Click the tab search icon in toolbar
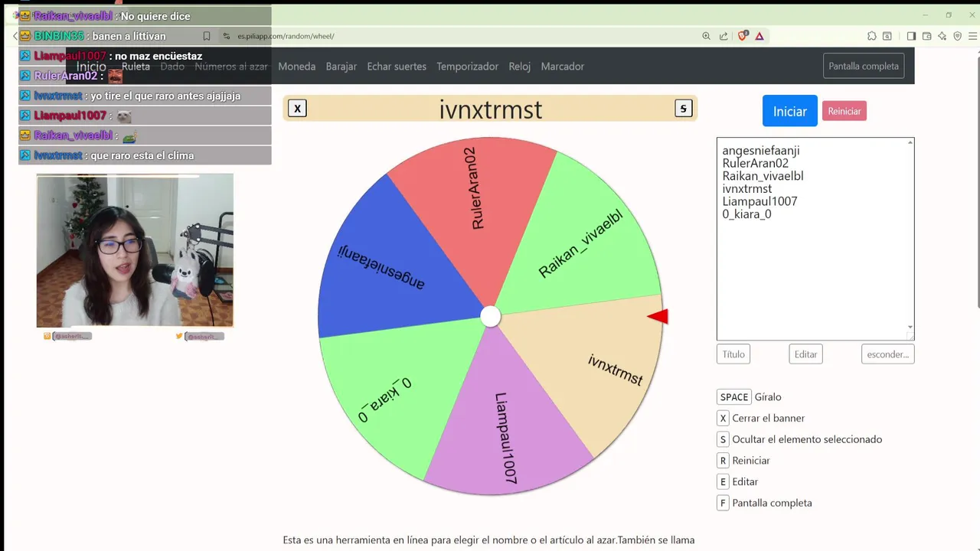 (x=887, y=36)
